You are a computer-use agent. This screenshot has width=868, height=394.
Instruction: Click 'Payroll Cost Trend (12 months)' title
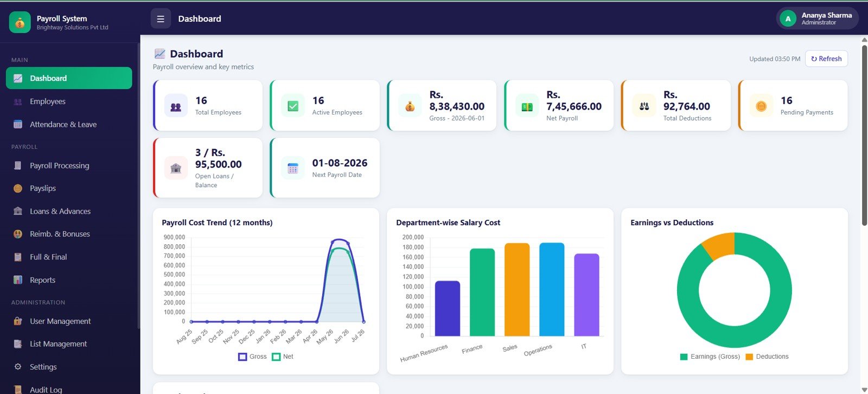pos(217,223)
